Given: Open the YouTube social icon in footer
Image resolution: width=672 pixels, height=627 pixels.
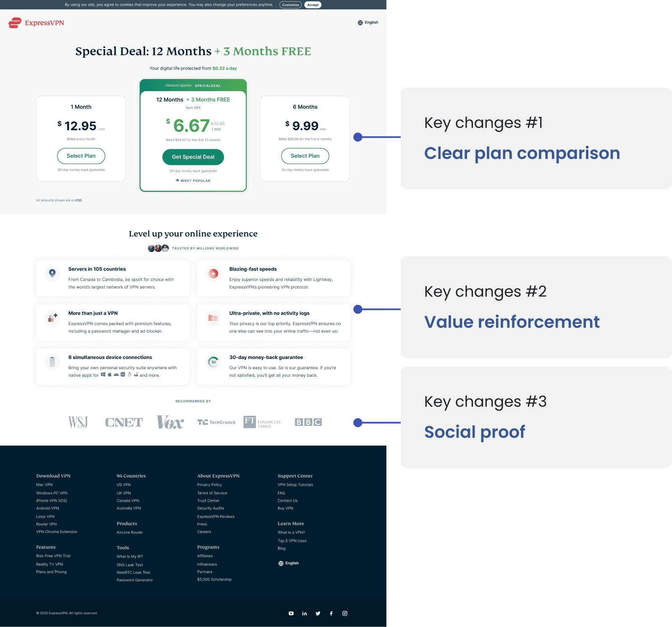Looking at the screenshot, I should pos(291,614).
